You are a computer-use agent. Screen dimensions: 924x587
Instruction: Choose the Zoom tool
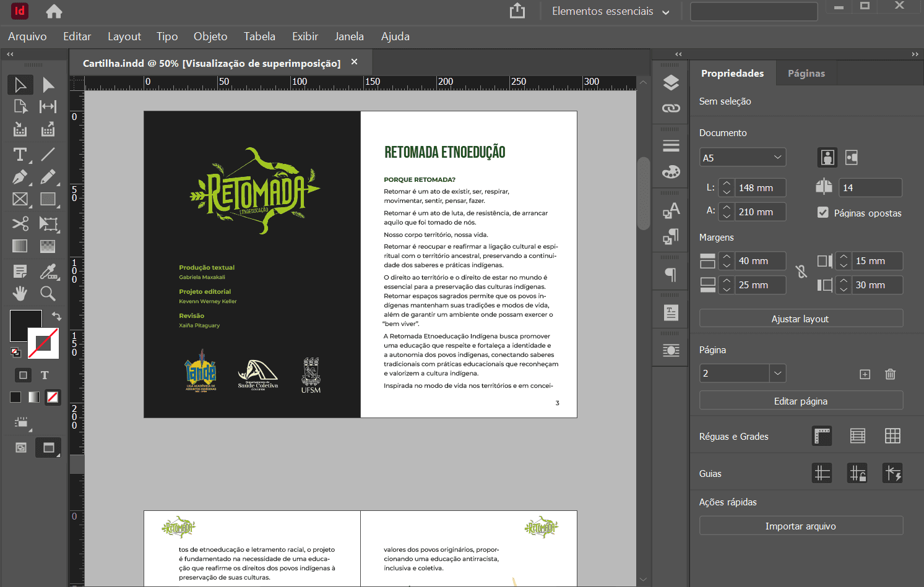point(48,293)
